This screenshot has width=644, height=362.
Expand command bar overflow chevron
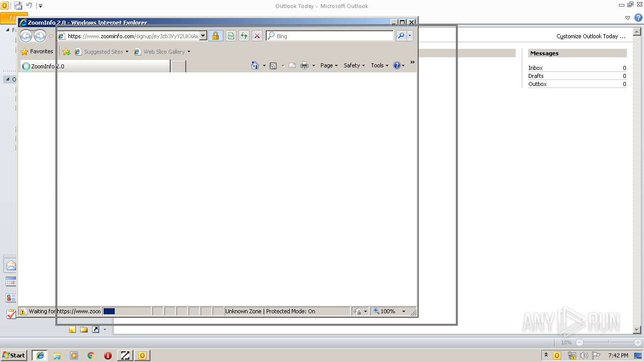412,62
